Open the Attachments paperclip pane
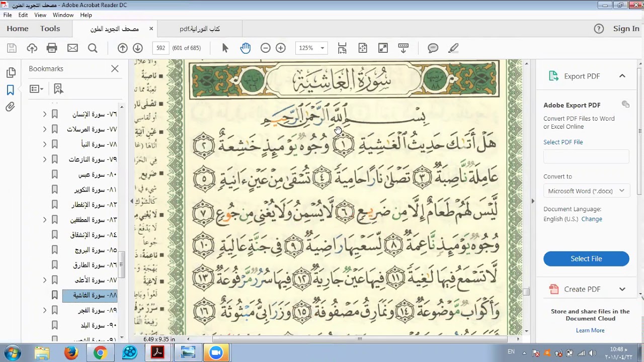Viewport: 644px width, 362px height. pos(10,107)
